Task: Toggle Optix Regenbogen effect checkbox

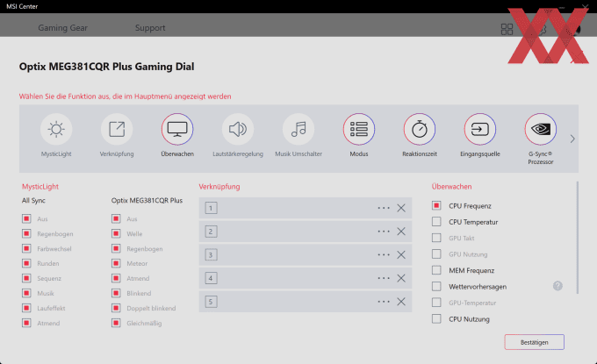Action: pyautogui.click(x=116, y=248)
